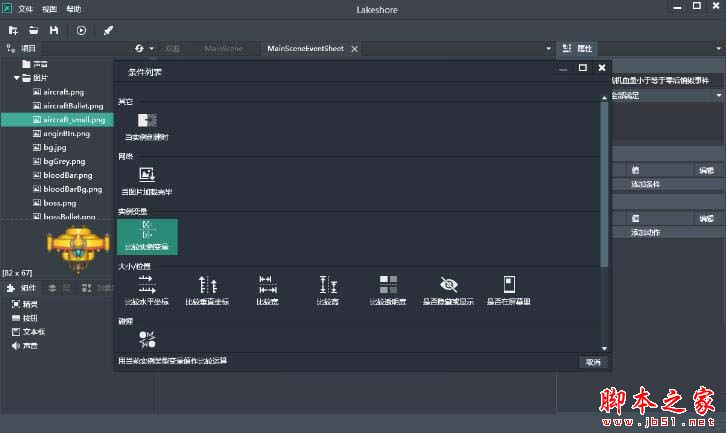Click the refresh icon in project panel header
Image resolution: width=726 pixels, height=433 pixels.
[x=139, y=48]
